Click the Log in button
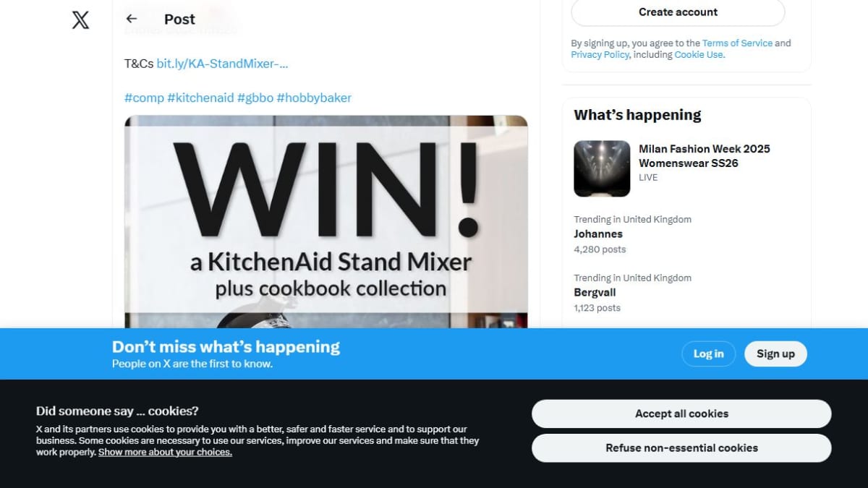The height and width of the screenshot is (488, 868). (708, 354)
